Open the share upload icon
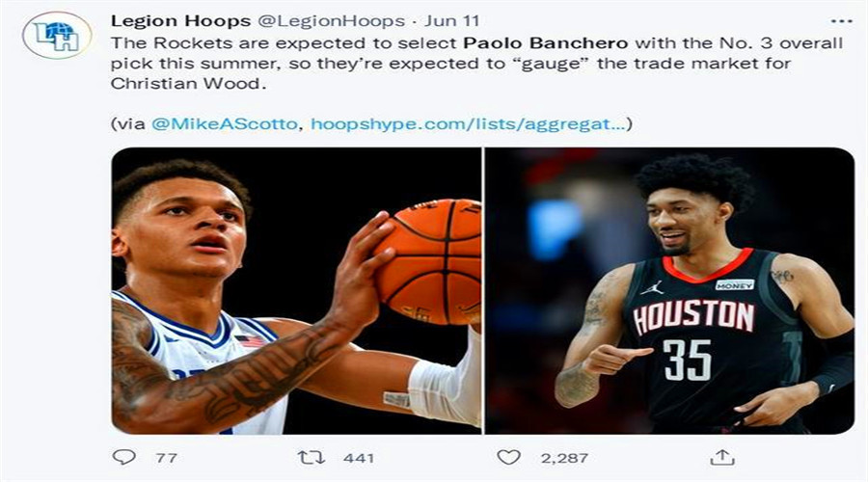Screen dimensions: 868x482 [722, 457]
